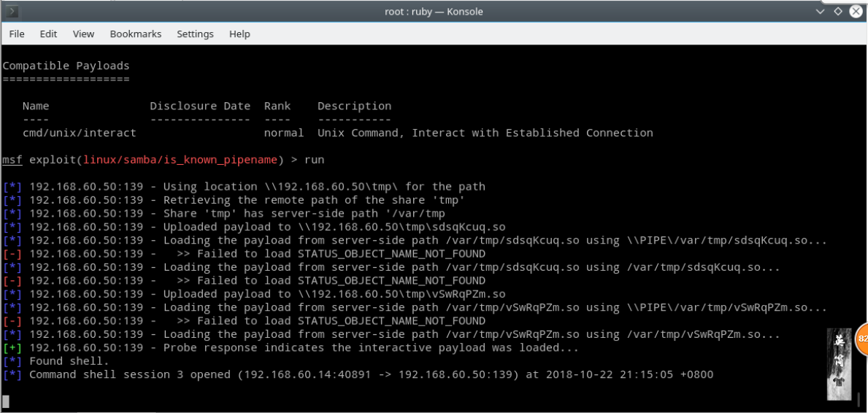This screenshot has height=413, width=868.
Task: Open the File menu
Action: click(17, 34)
